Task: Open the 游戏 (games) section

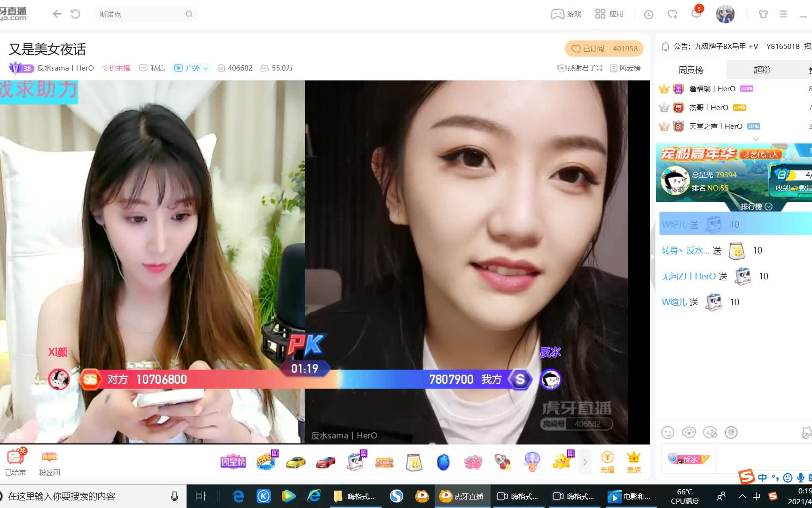Action: [x=565, y=14]
